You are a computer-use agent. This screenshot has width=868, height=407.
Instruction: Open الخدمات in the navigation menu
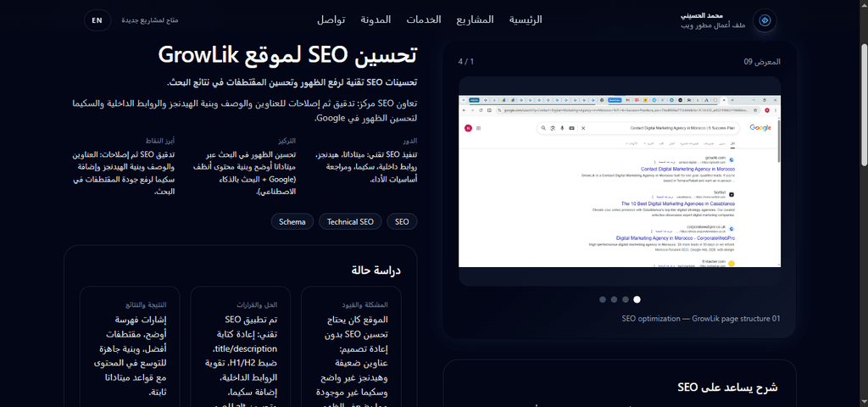(424, 20)
